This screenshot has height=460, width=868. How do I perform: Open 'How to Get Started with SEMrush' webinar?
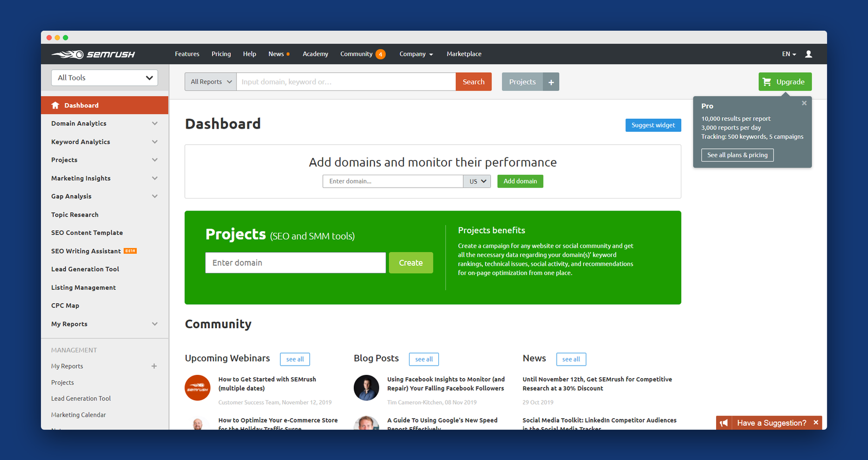pyautogui.click(x=267, y=384)
